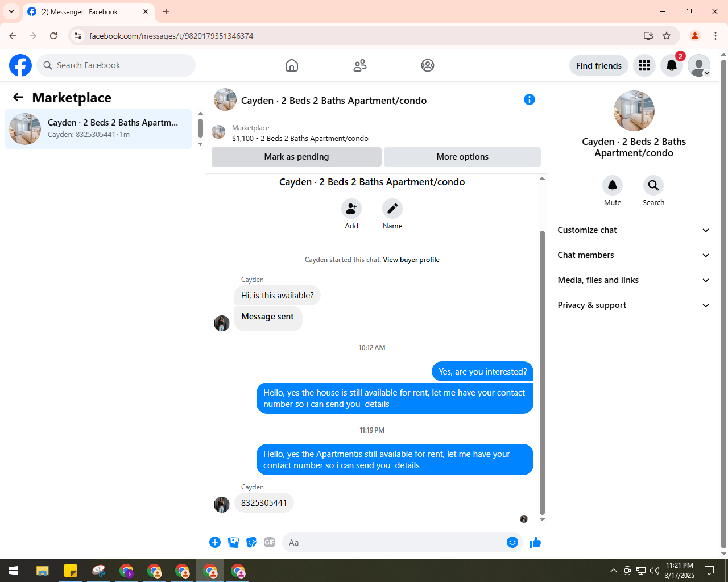728x582 pixels.
Task: Show hidden system tray icons
Action: tap(613, 571)
